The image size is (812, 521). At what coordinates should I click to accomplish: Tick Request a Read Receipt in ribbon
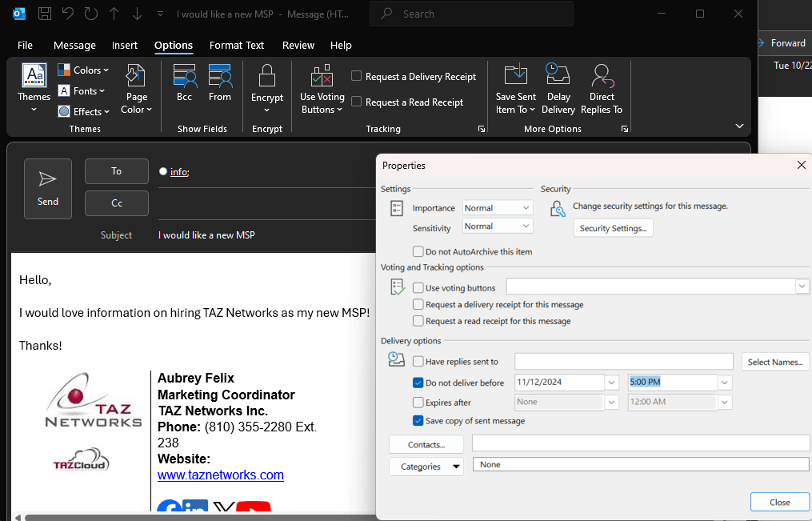tap(356, 102)
